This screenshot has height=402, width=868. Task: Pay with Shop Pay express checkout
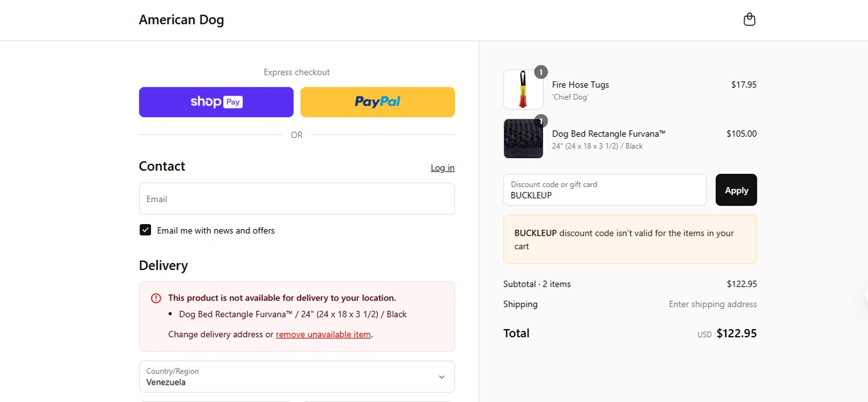pyautogui.click(x=216, y=102)
